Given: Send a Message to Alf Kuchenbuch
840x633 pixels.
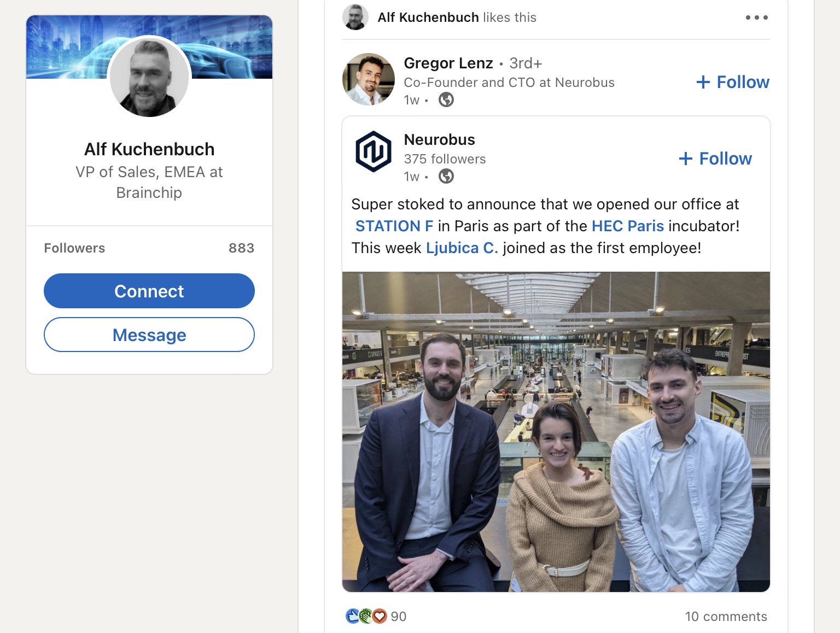Looking at the screenshot, I should pos(149,335).
